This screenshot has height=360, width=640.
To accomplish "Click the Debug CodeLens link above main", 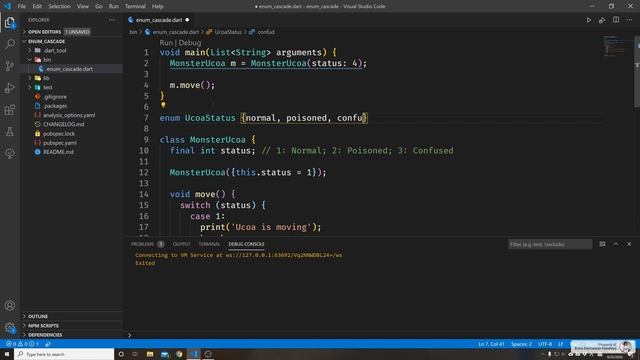I will coord(190,42).
